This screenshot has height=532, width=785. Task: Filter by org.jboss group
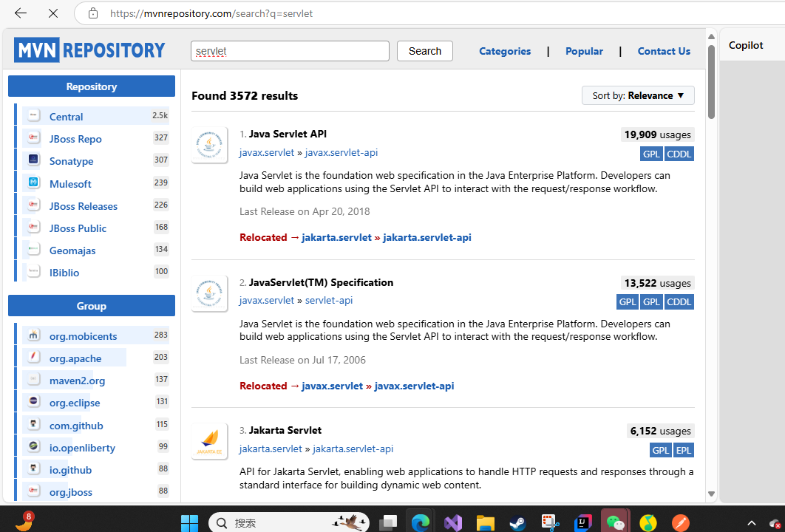[70, 492]
